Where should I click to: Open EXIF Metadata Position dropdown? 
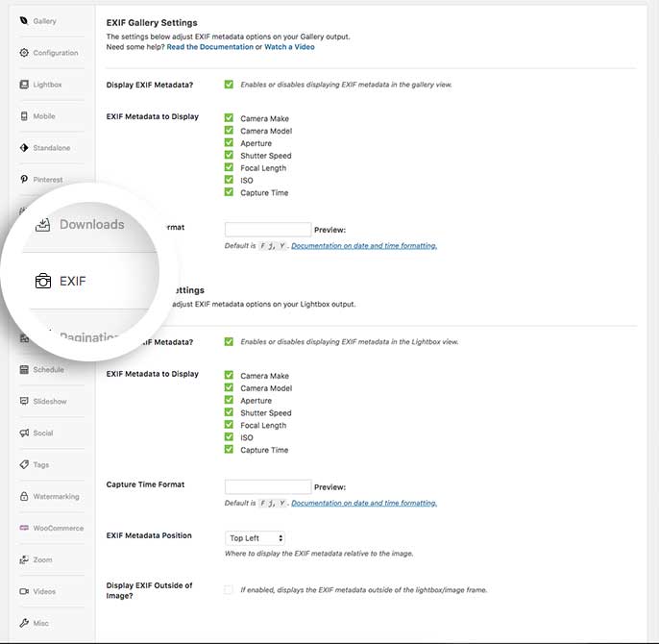[256, 538]
